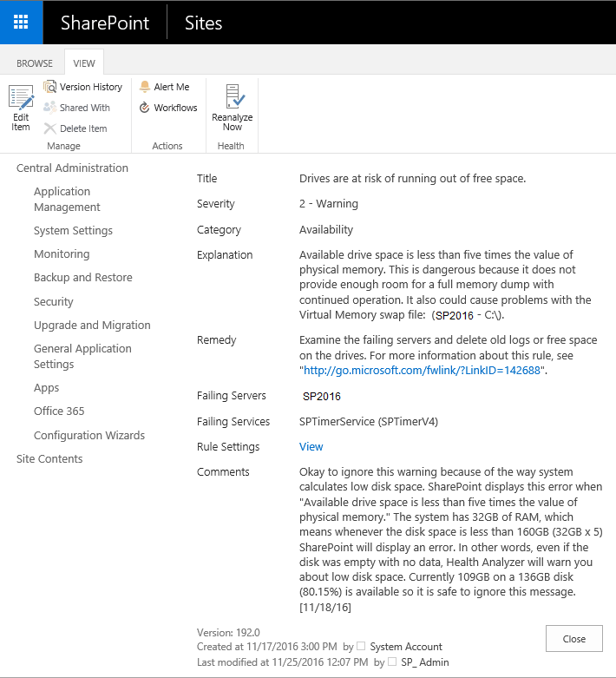Navigate to Backup and Restore
The image size is (616, 678).
pyautogui.click(x=82, y=278)
